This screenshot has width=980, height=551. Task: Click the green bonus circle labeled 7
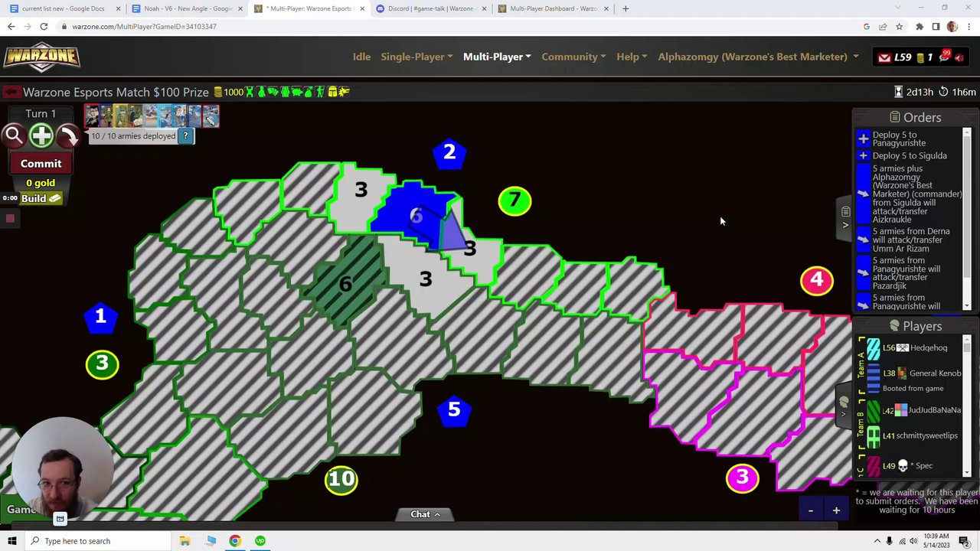pos(514,201)
